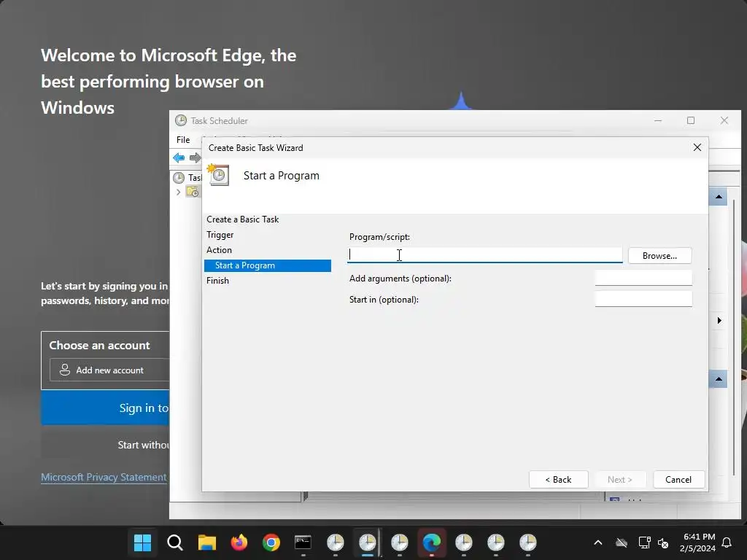Open File Explorer from the taskbar

tap(206, 542)
